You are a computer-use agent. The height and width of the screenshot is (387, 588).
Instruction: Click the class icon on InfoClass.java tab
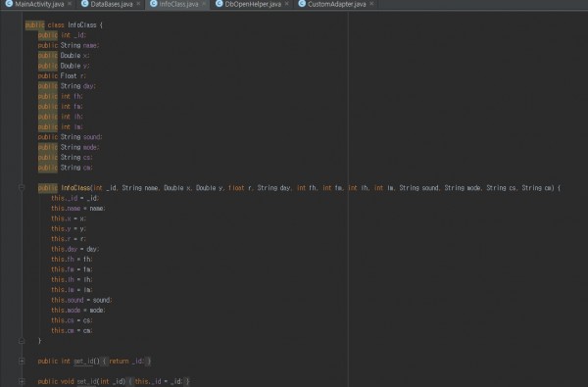pyautogui.click(x=154, y=3)
